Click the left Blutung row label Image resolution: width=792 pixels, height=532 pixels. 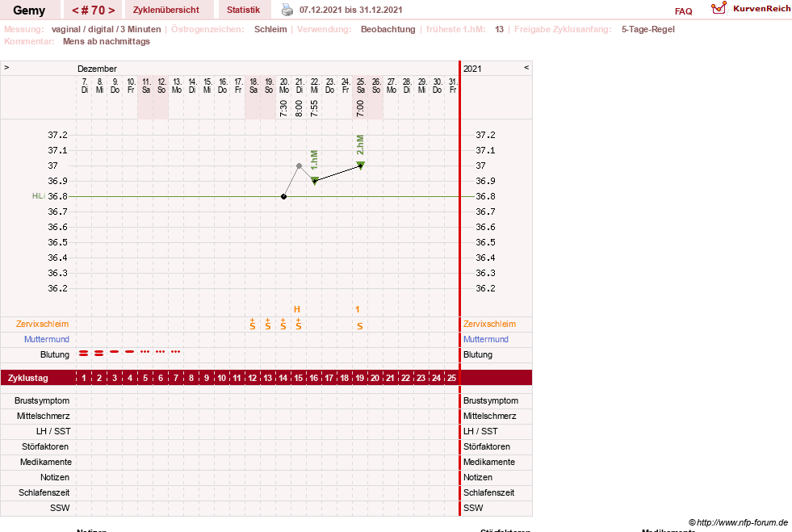click(x=55, y=354)
